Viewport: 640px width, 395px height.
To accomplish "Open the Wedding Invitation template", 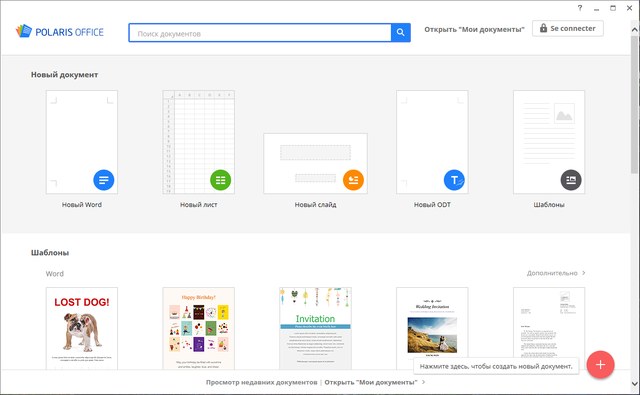I will tap(432, 328).
